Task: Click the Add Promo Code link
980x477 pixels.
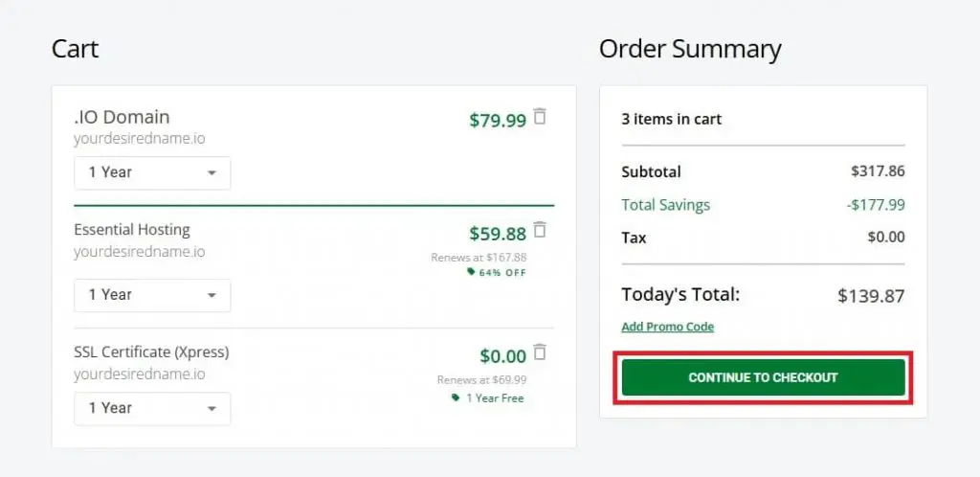Action: point(667,327)
